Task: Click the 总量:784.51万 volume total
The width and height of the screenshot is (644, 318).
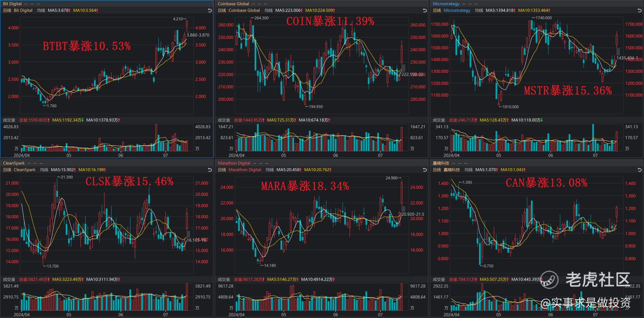Action: pos(463,280)
